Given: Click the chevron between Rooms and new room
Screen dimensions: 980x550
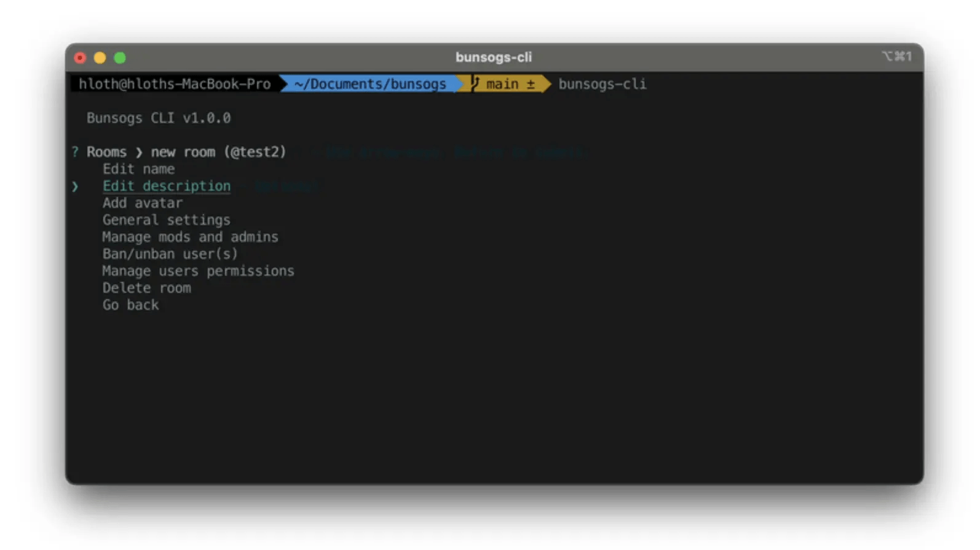Looking at the screenshot, I should pos(139,153).
